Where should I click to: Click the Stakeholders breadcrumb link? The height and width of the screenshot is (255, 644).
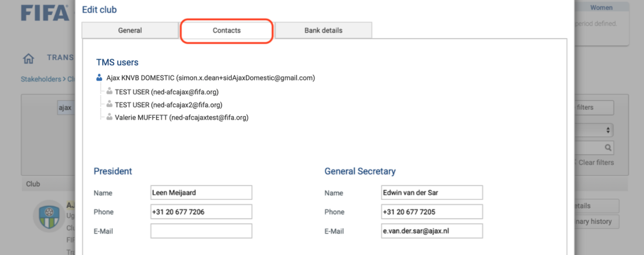point(40,79)
